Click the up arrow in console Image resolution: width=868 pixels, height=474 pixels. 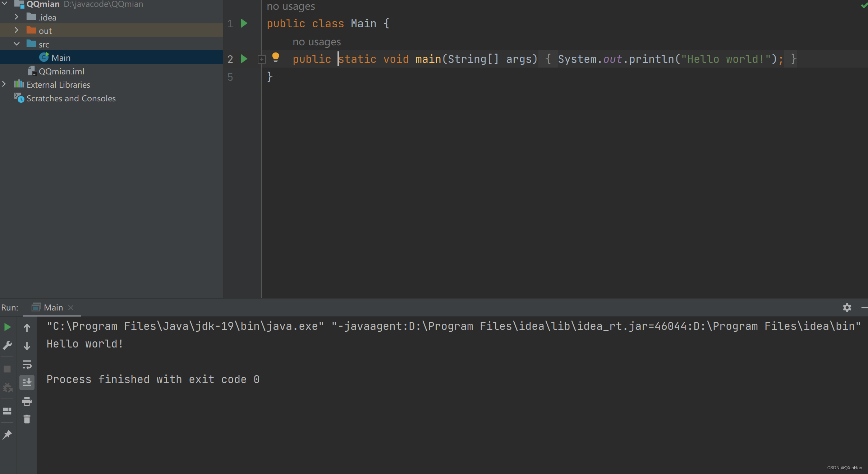tap(27, 327)
